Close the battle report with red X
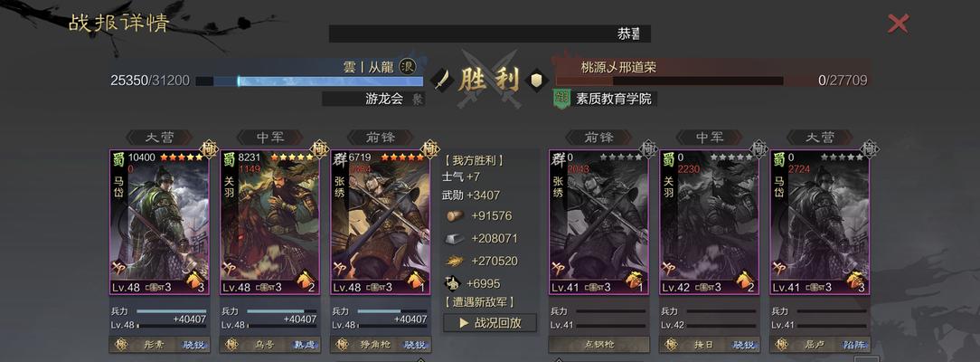Viewport: 980px width, 362px height. click(898, 24)
